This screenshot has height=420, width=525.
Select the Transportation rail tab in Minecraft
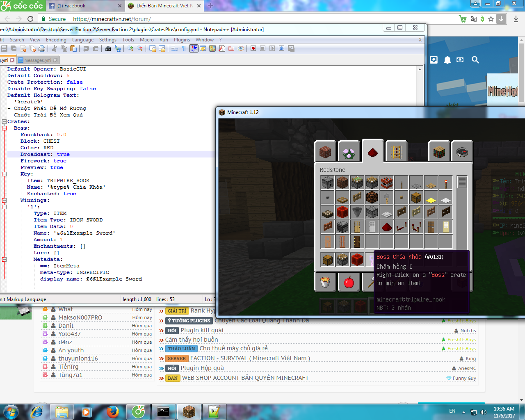coord(397,151)
